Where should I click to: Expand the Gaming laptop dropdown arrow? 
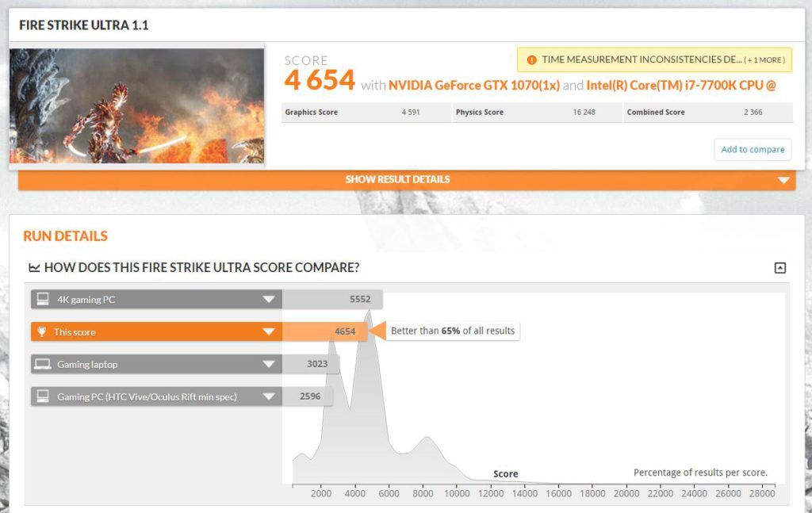pos(269,365)
